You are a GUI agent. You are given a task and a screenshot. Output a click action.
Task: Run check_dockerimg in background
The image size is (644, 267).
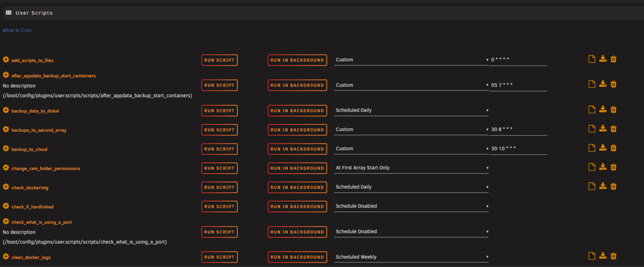[x=298, y=187]
